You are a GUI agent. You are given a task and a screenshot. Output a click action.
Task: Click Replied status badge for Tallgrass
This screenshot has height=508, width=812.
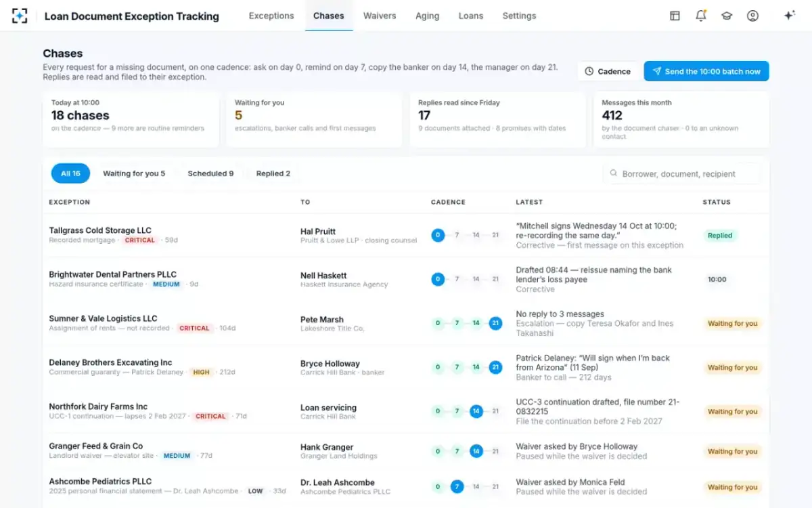point(720,236)
